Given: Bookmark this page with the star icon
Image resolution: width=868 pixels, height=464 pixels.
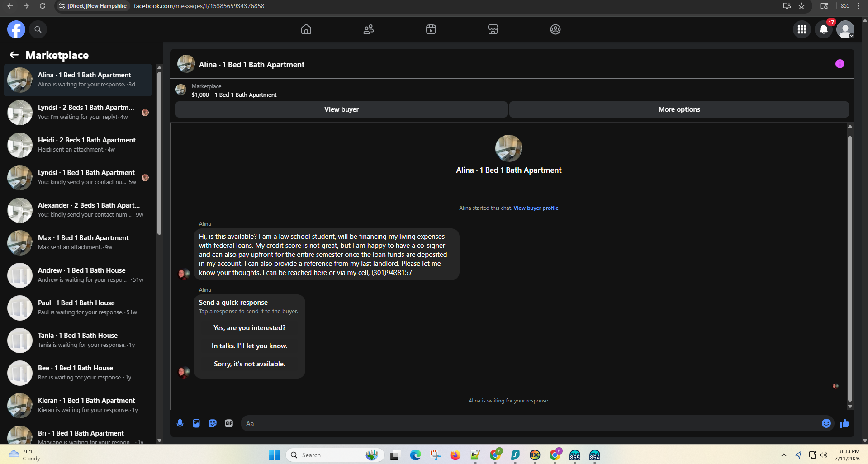Looking at the screenshot, I should pyautogui.click(x=802, y=6).
